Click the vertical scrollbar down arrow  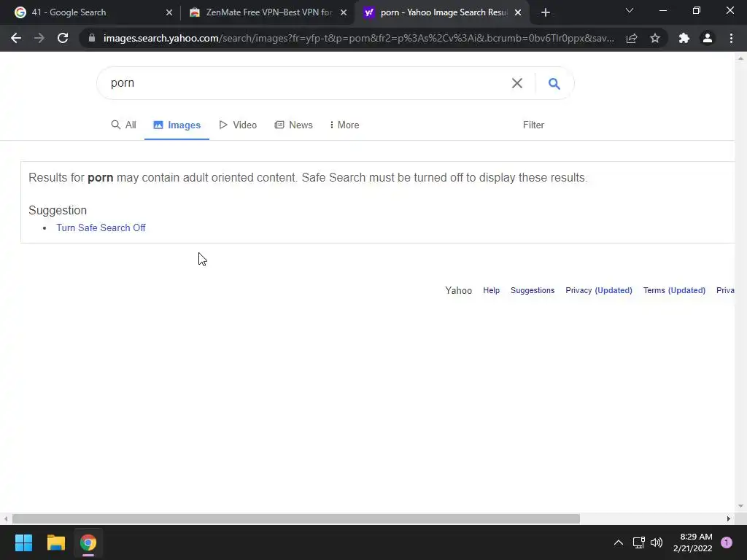(740, 506)
